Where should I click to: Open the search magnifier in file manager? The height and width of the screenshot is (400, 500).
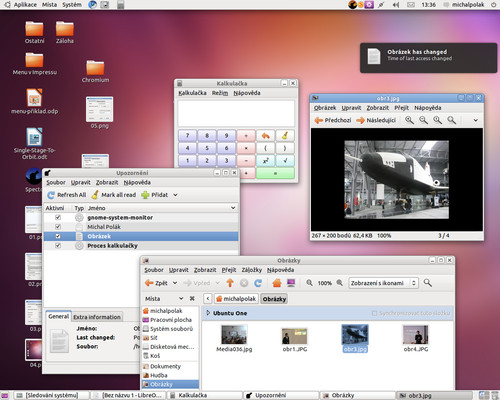428,283
